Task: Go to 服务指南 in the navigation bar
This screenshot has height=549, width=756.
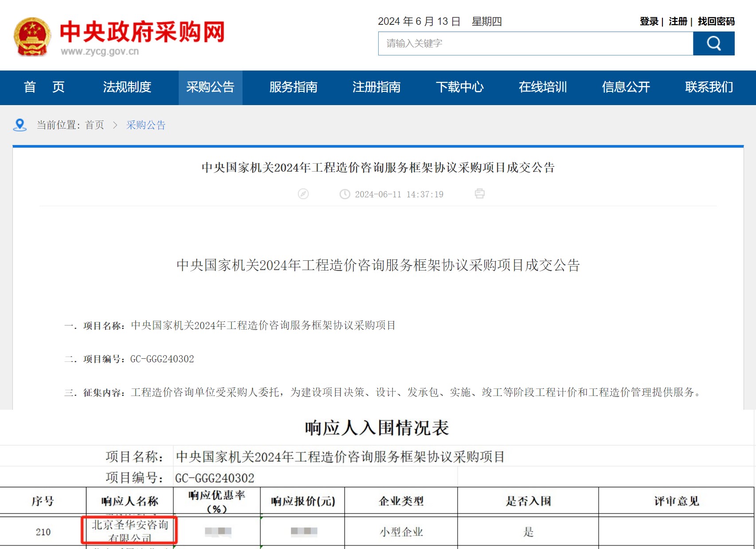Action: point(294,87)
